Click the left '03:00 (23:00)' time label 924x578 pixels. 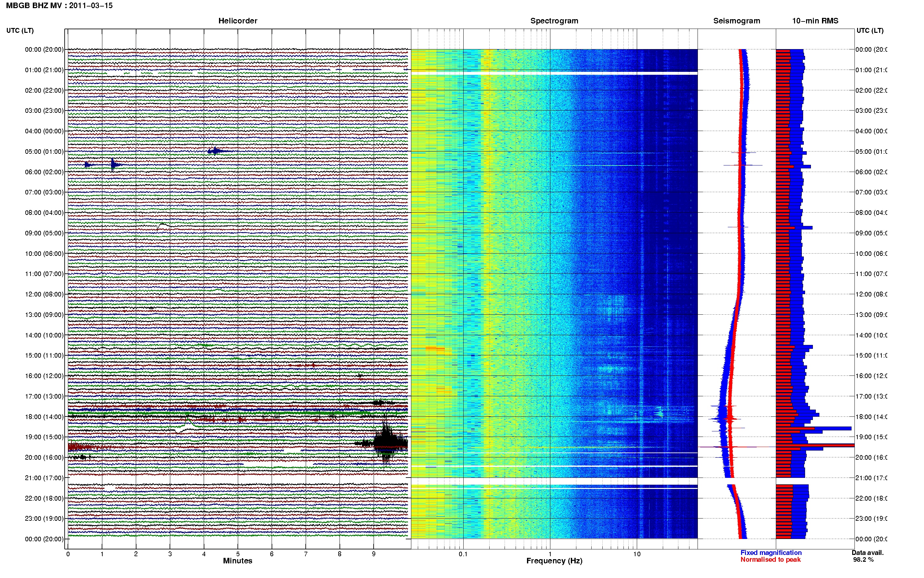click(x=44, y=111)
